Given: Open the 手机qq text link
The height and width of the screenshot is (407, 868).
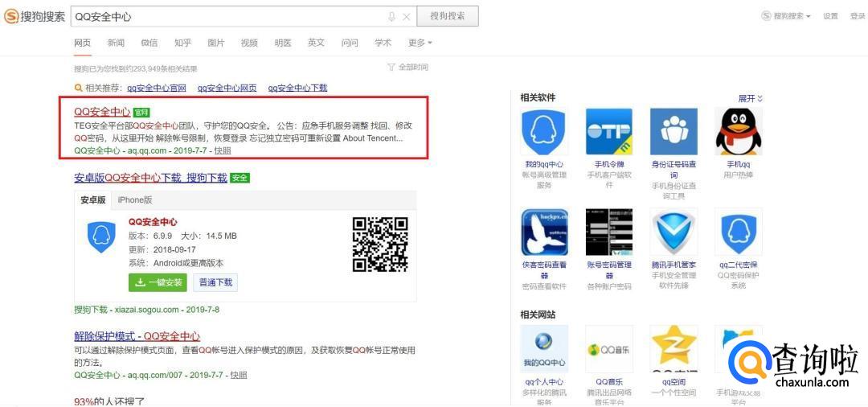Looking at the screenshot, I should [x=739, y=164].
